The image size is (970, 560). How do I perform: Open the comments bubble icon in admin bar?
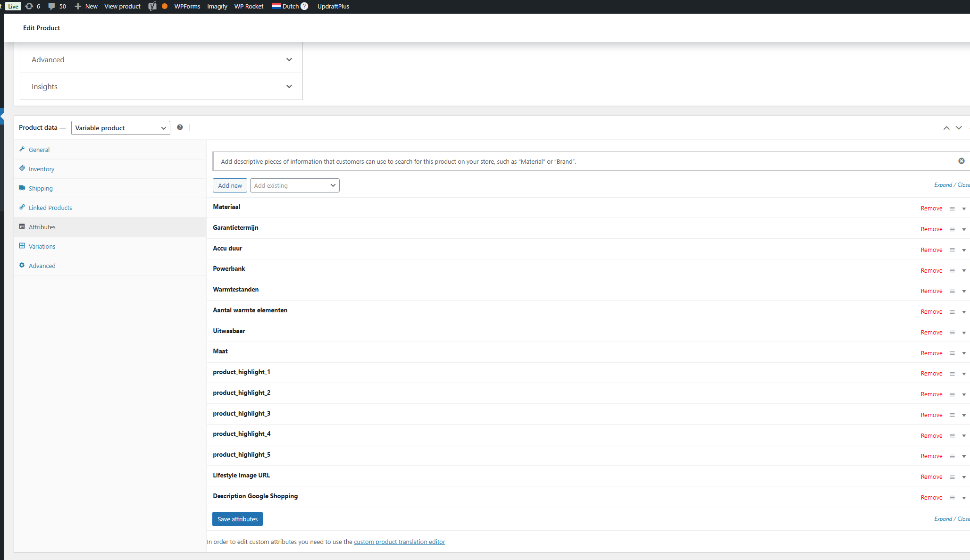[x=51, y=6]
